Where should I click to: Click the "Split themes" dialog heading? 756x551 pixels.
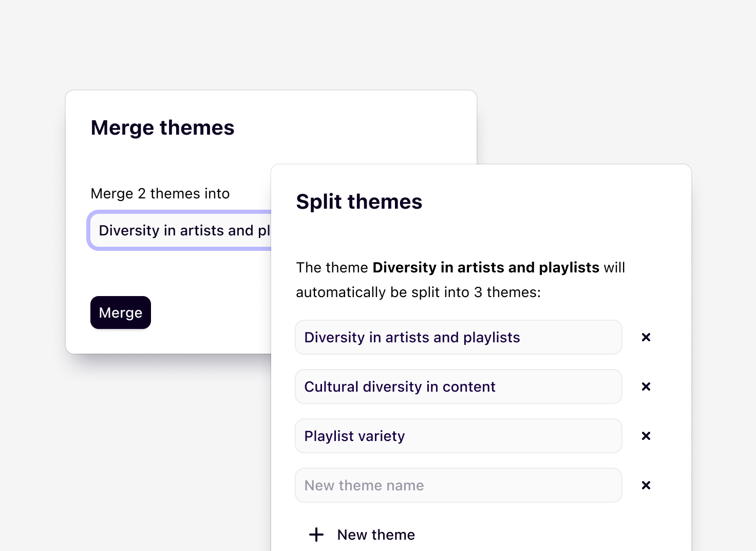[358, 201]
